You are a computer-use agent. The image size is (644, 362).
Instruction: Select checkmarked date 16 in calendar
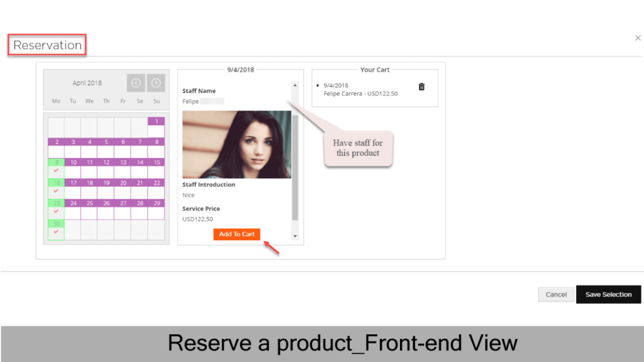56,189
